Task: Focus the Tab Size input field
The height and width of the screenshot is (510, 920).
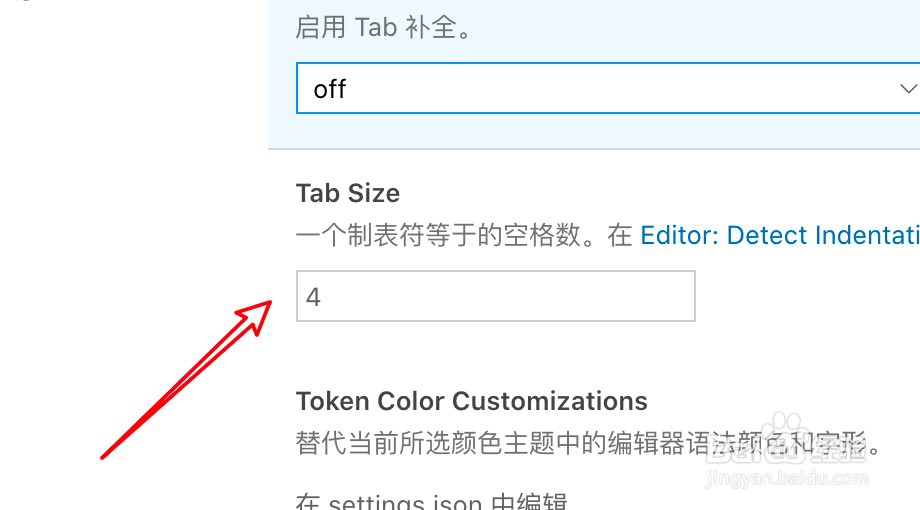Action: [x=496, y=296]
